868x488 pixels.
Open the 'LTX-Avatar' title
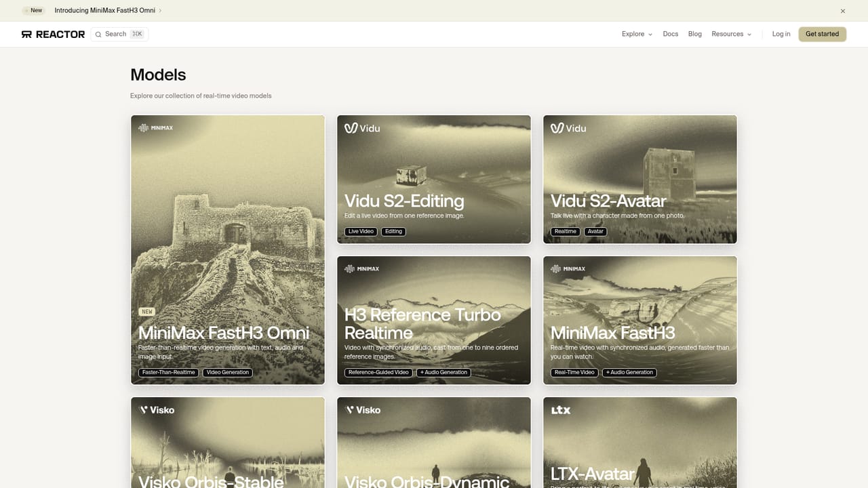593,474
